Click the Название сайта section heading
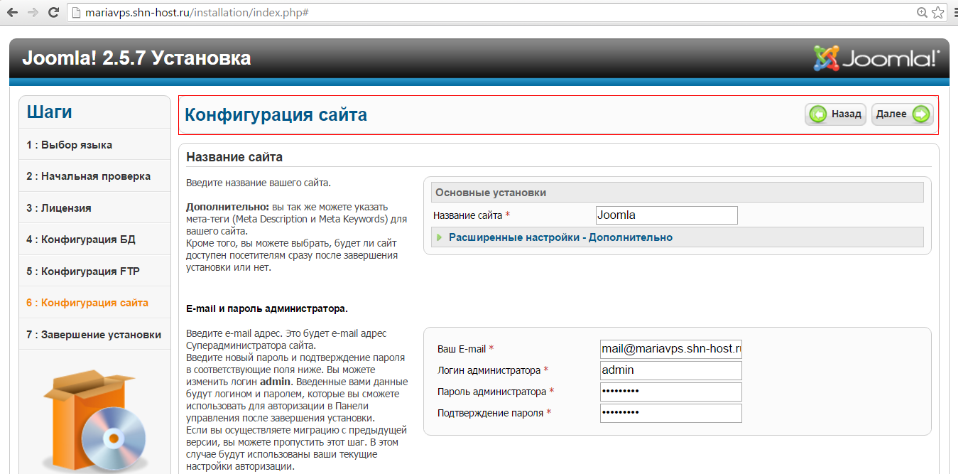This screenshot has height=474, width=958. (x=234, y=157)
